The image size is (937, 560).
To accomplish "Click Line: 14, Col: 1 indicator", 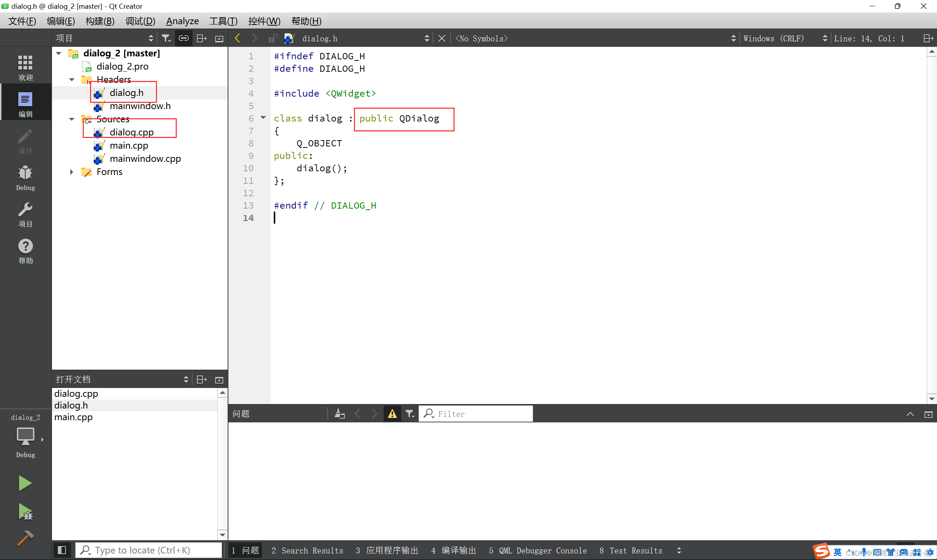I will tap(869, 38).
